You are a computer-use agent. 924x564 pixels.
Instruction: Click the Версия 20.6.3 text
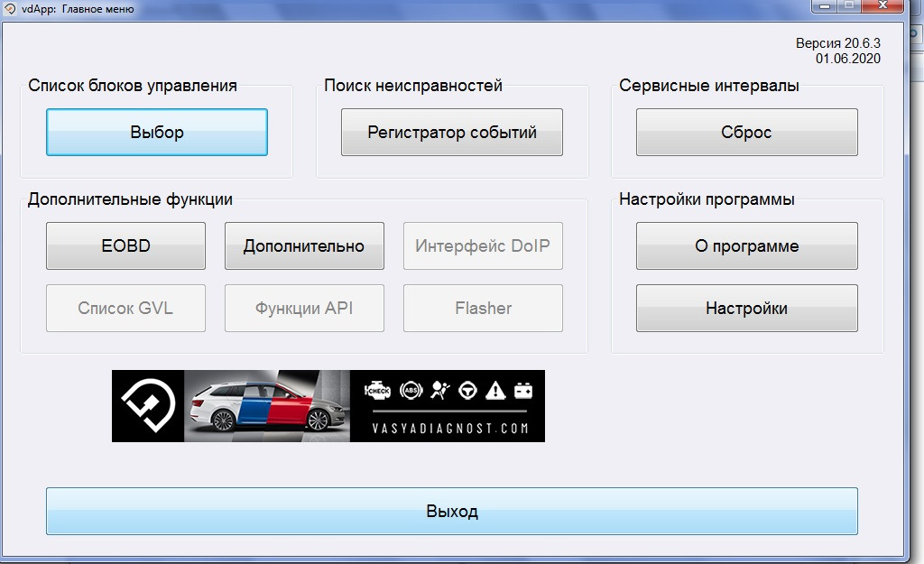tap(838, 43)
